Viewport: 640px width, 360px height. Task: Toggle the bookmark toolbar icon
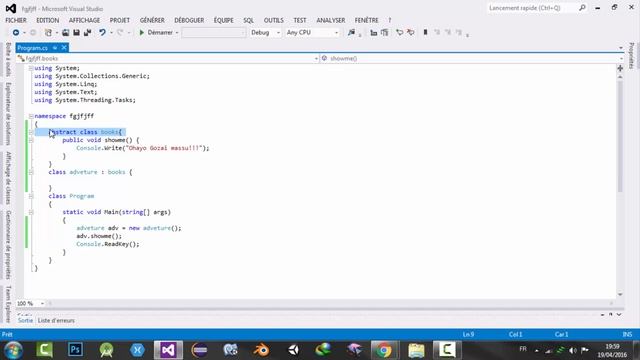coord(425,32)
